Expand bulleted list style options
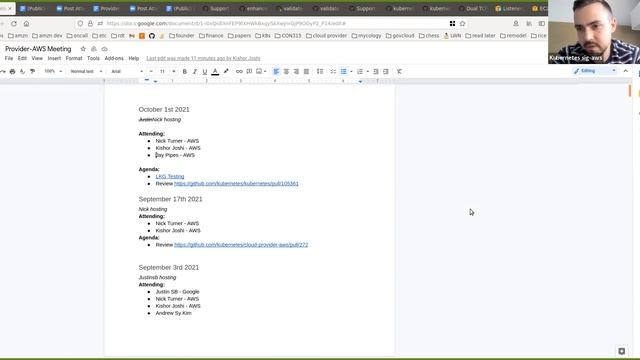This screenshot has width=640, height=360. 351,71
